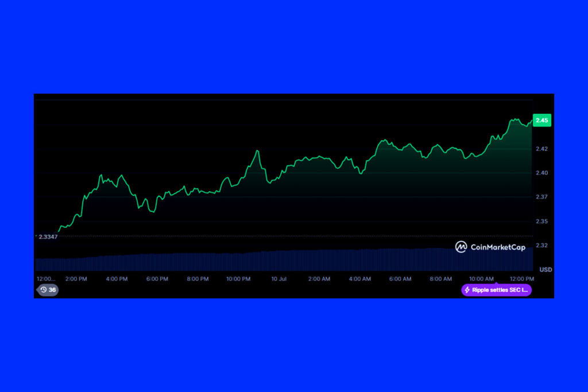588x392 pixels.
Task: Click the 2.3347 opening price label
Action: (47, 236)
